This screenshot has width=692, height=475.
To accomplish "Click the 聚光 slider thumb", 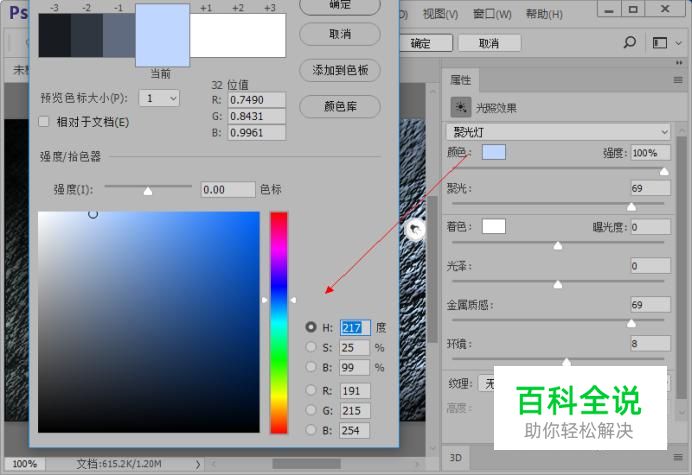I will pyautogui.click(x=632, y=207).
